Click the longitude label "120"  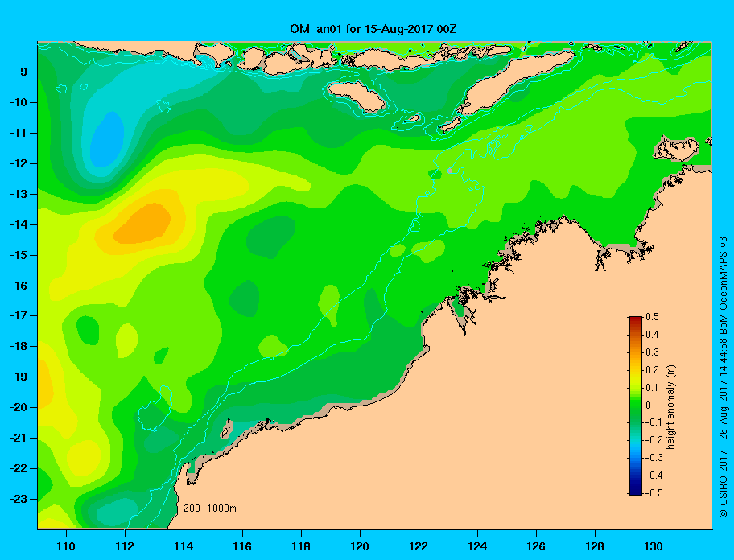[360, 546]
